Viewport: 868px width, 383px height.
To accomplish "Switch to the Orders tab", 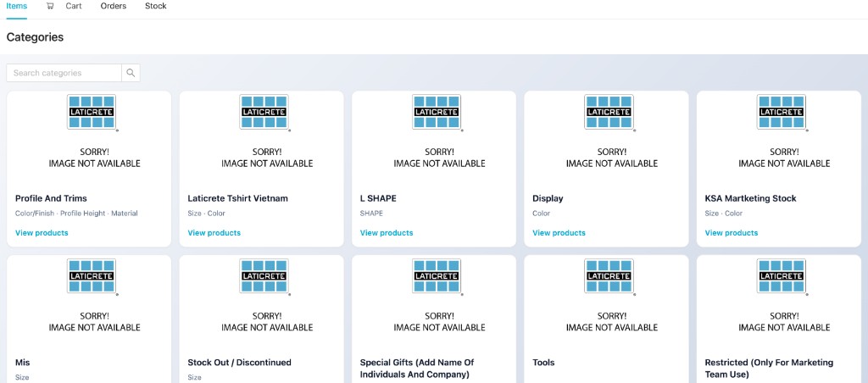I will pos(114,6).
